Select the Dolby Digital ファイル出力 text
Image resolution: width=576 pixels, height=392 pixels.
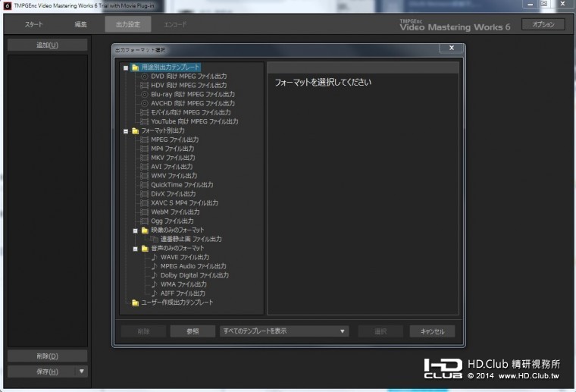(x=195, y=275)
